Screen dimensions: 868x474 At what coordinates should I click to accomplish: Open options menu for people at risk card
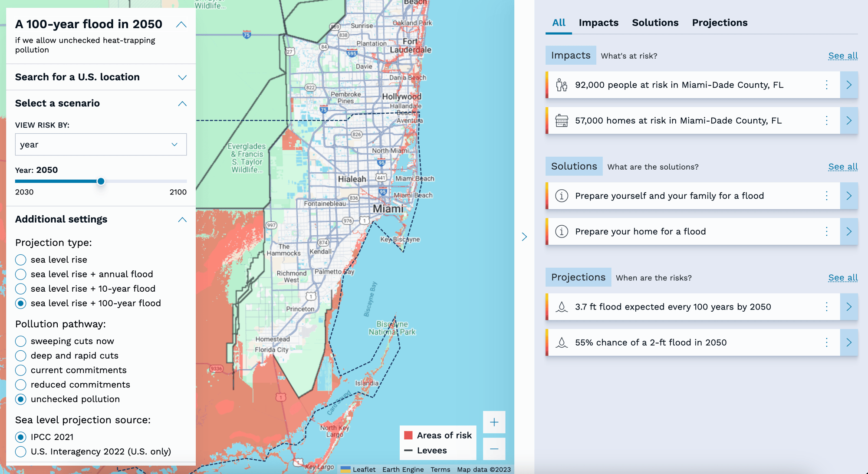[x=826, y=85]
